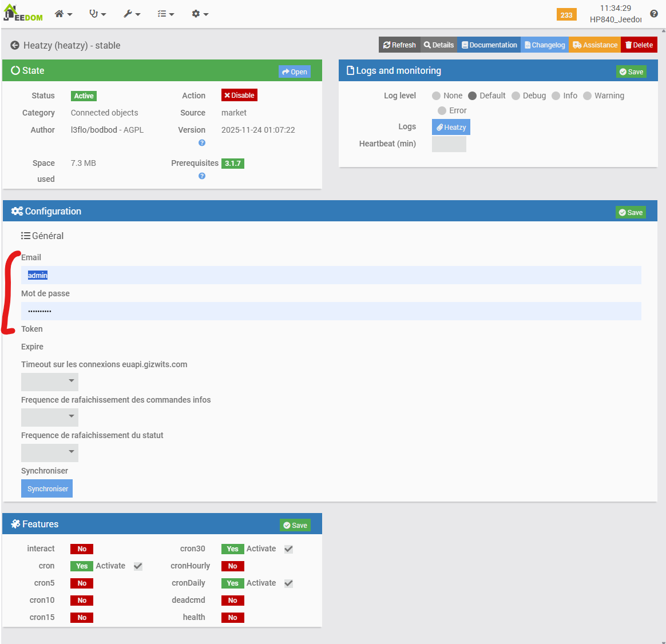666x644 pixels.
Task: Click the Jeedom logo in top-left
Action: pos(23,14)
